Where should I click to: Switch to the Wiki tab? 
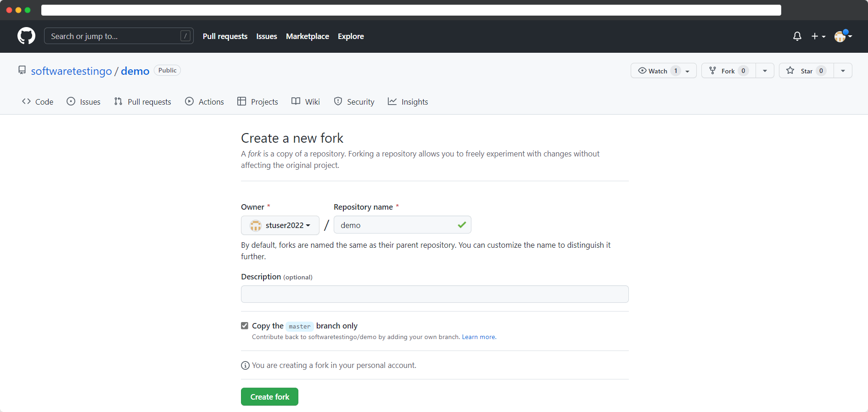tap(306, 101)
